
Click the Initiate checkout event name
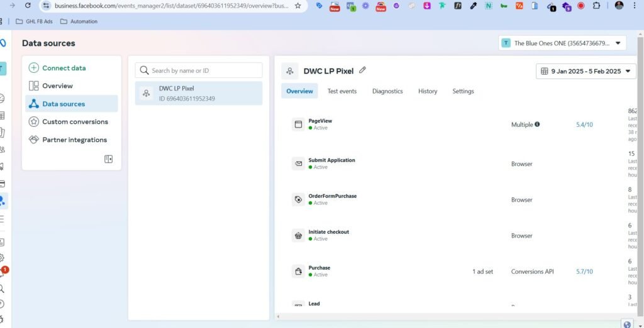tap(328, 232)
